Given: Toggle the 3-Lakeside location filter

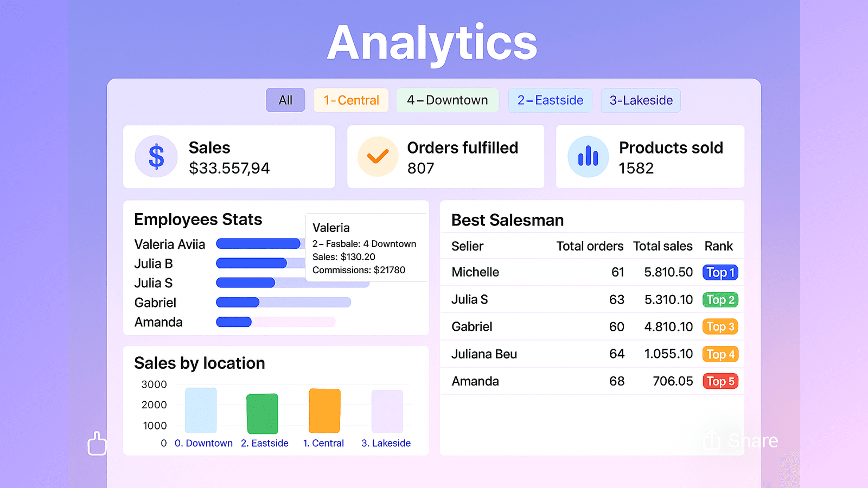Looking at the screenshot, I should [641, 100].
